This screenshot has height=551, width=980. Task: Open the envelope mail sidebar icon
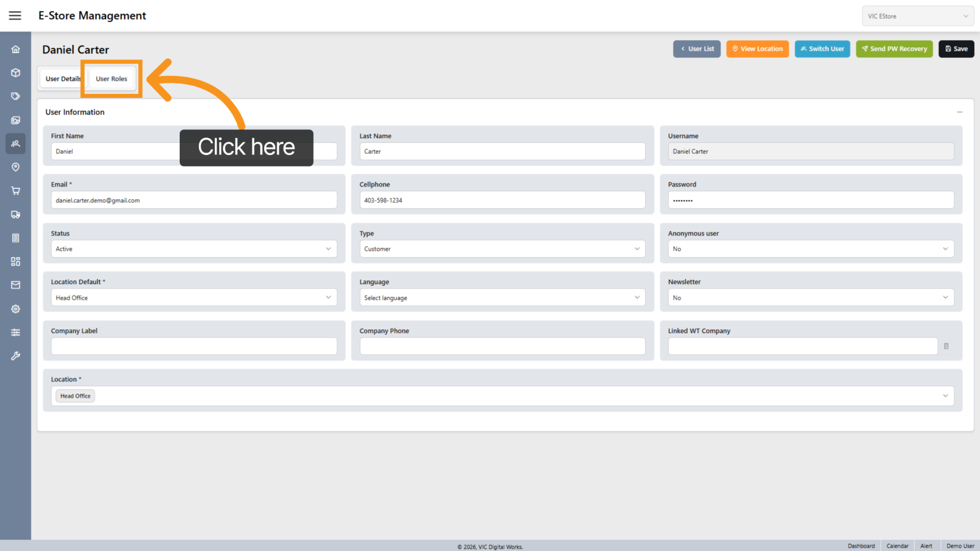[16, 285]
